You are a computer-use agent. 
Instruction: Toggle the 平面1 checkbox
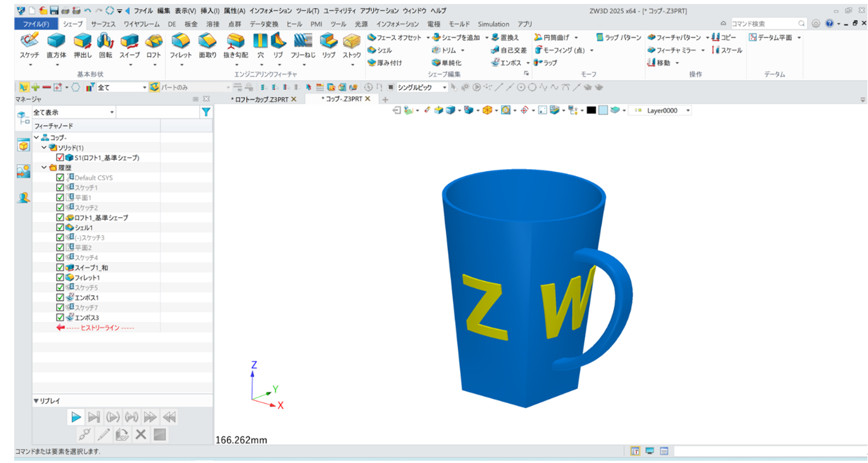[x=60, y=197]
